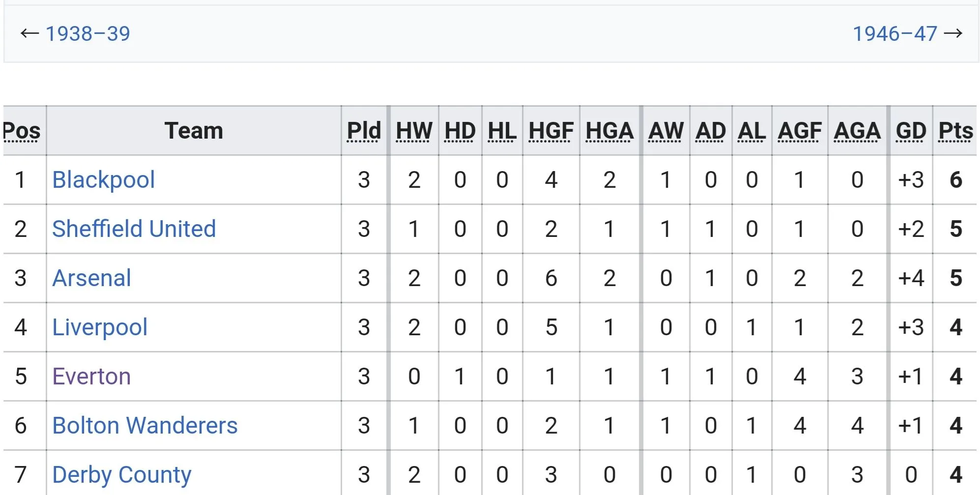
Task: Click the Pts column header abbreviation
Action: click(x=955, y=131)
